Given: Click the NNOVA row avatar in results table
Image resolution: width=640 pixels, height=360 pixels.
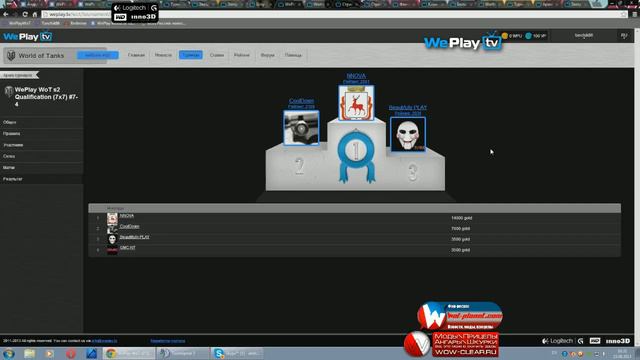Looking at the screenshot, I should [112, 218].
